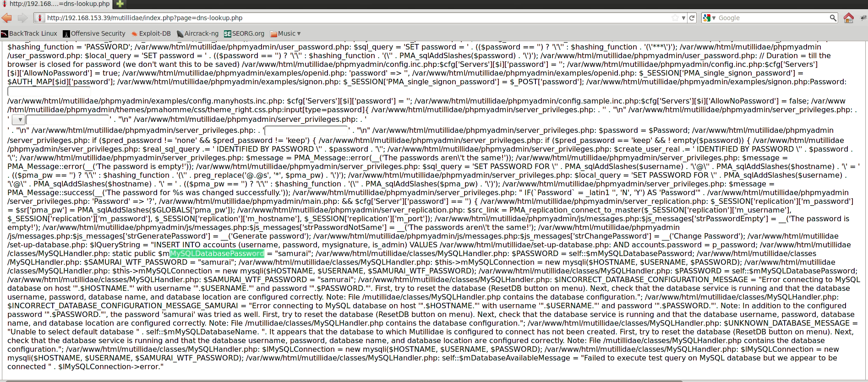Open the SEORG.org bookmark
This screenshot has width=868, height=382.
pos(244,33)
